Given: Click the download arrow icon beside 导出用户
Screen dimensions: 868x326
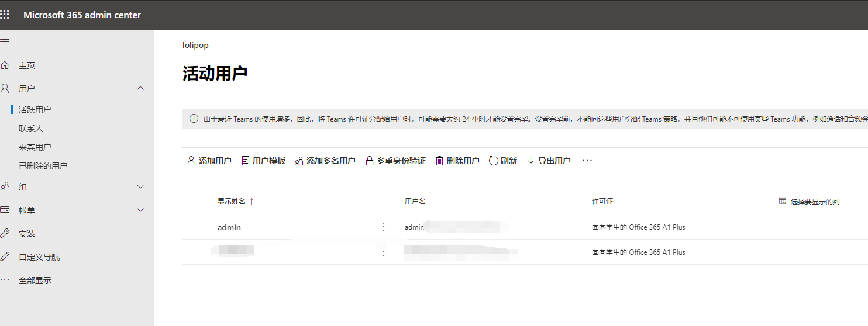Looking at the screenshot, I should tap(531, 161).
